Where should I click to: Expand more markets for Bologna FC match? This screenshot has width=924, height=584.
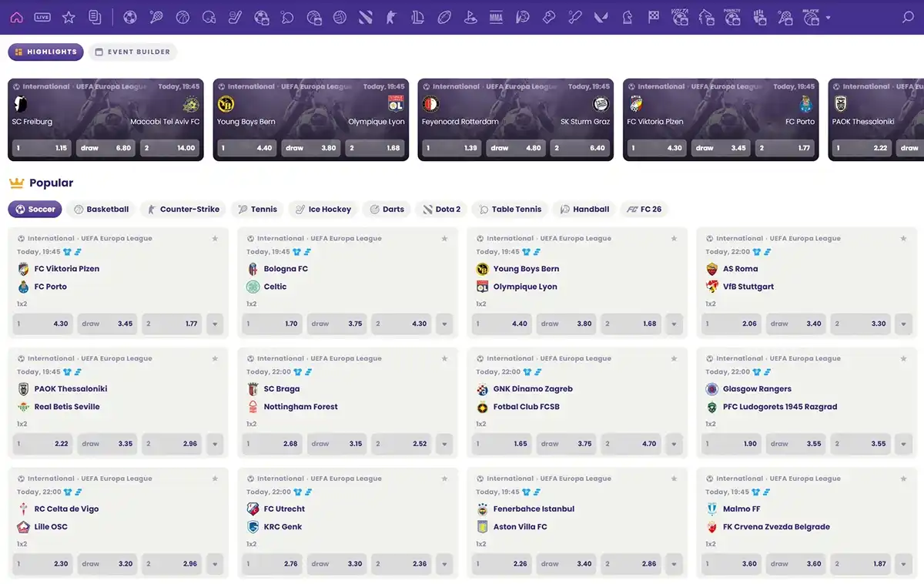coord(444,324)
